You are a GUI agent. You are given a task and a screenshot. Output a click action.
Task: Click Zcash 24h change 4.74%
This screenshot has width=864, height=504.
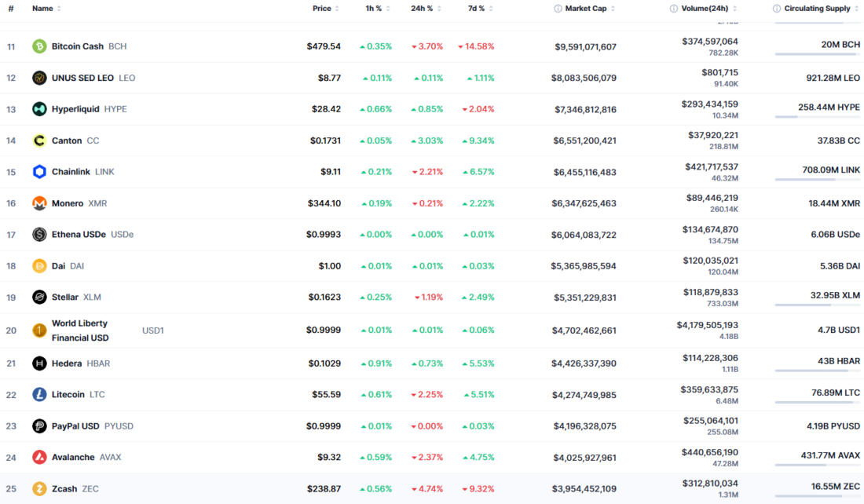click(427, 488)
